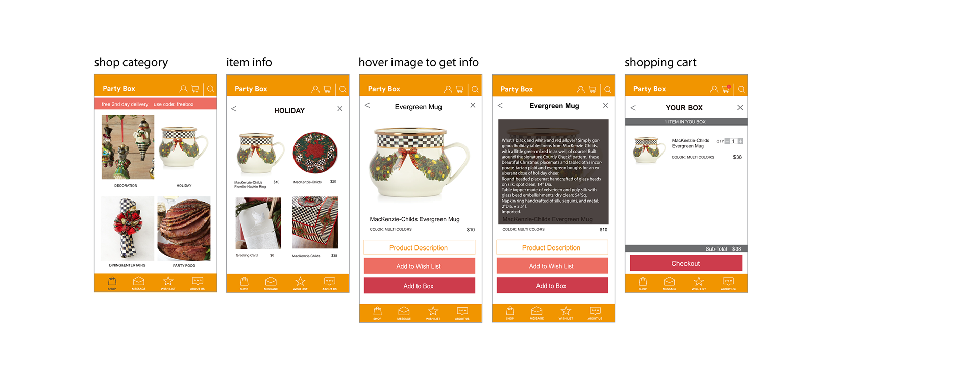Image resolution: width=980 pixels, height=375 pixels.
Task: Open Product Description on first Evergreen Mug screen
Action: 419,247
